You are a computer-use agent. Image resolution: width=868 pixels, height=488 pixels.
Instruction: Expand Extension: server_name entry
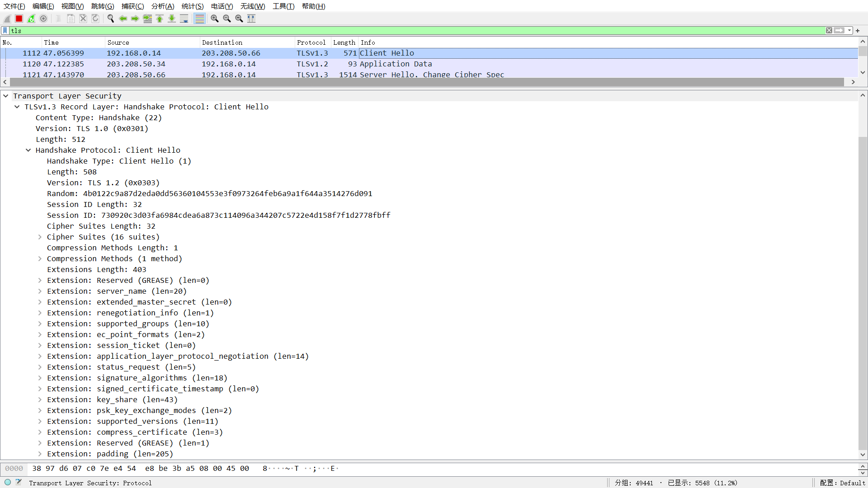tap(40, 291)
